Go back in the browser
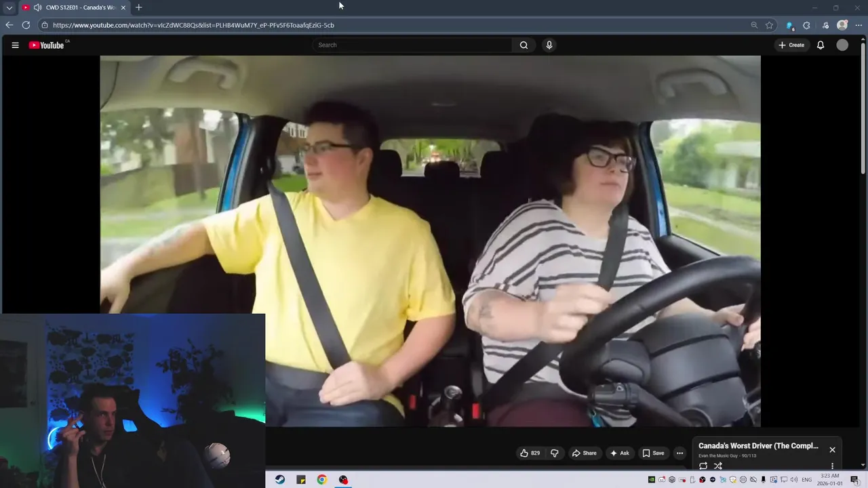Viewport: 868px width, 488px height. 9,25
